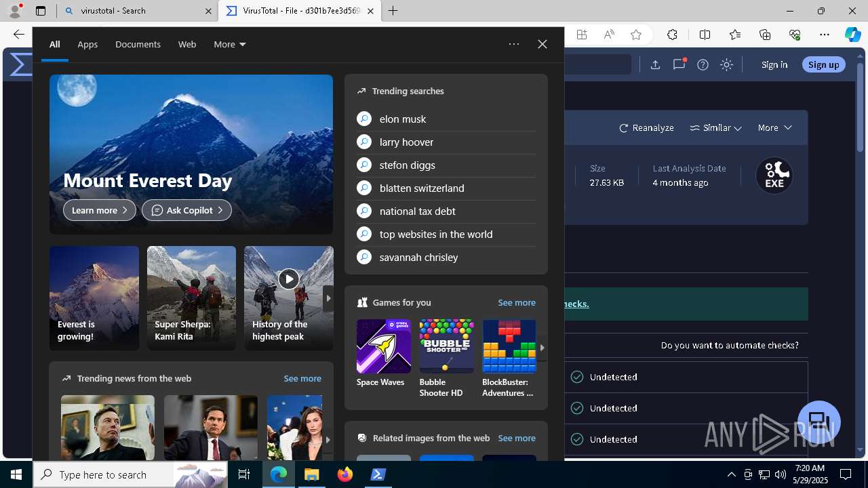Open Bubble Shooter HD game
This screenshot has width=868, height=488.
[x=446, y=359]
